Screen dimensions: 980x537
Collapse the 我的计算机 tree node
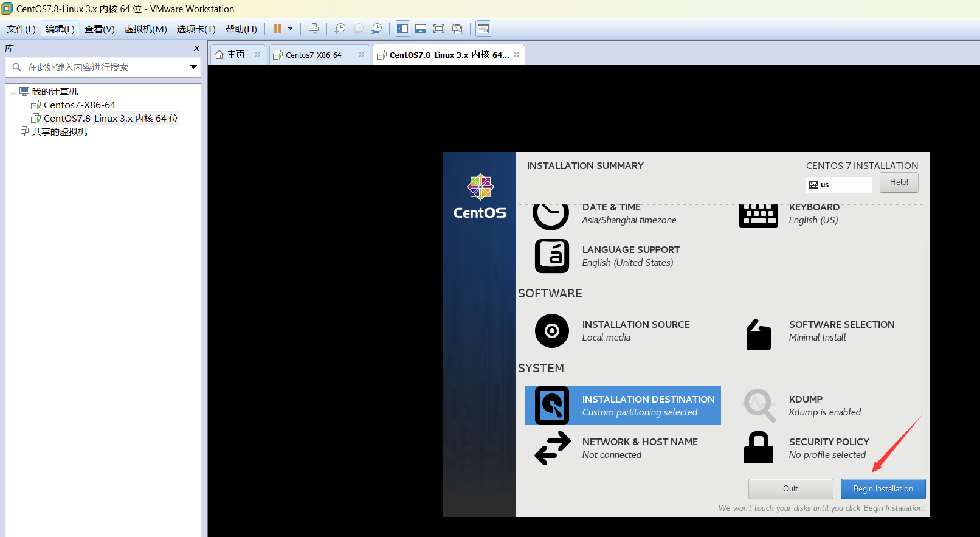[13, 92]
